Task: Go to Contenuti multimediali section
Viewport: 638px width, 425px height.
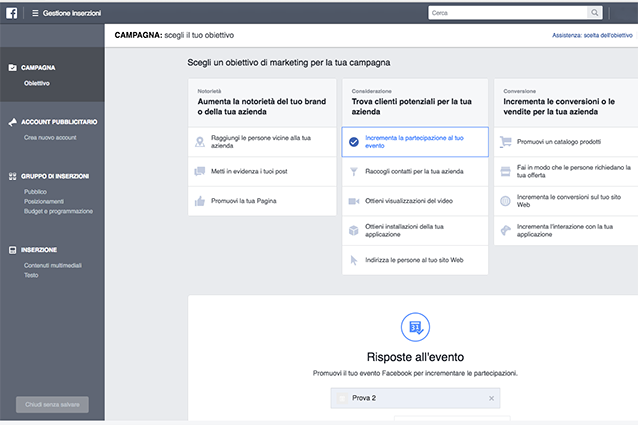Action: (52, 266)
